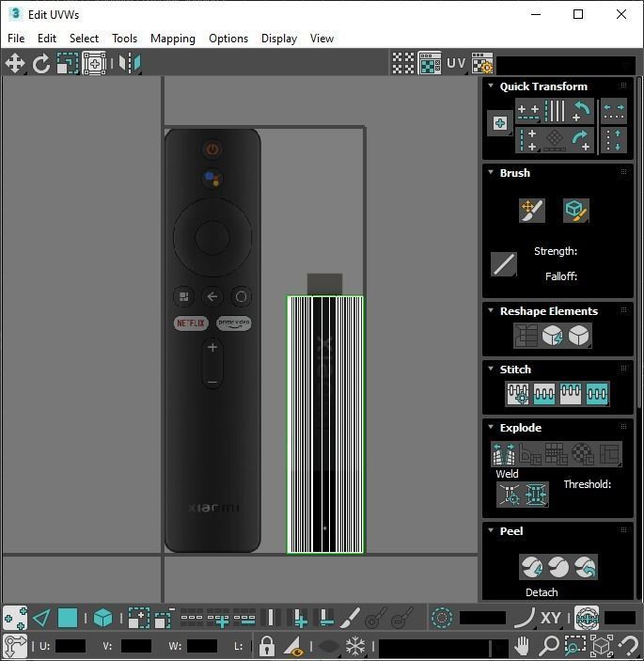Click Stitch to Target icon
The width and height of the screenshot is (644, 661).
(x=518, y=394)
